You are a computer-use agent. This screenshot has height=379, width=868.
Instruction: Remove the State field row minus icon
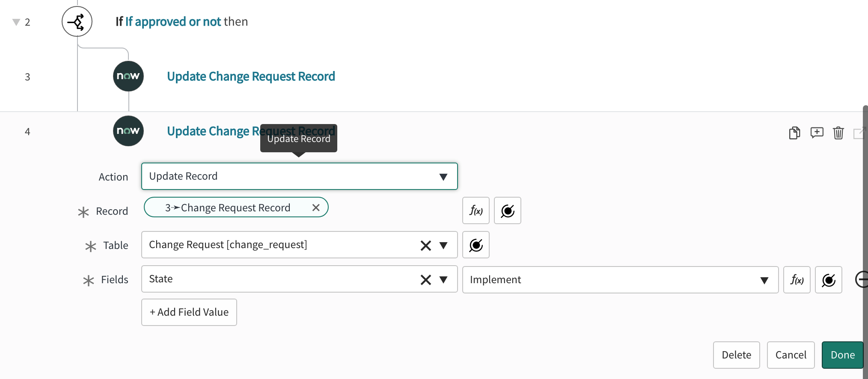tap(861, 280)
